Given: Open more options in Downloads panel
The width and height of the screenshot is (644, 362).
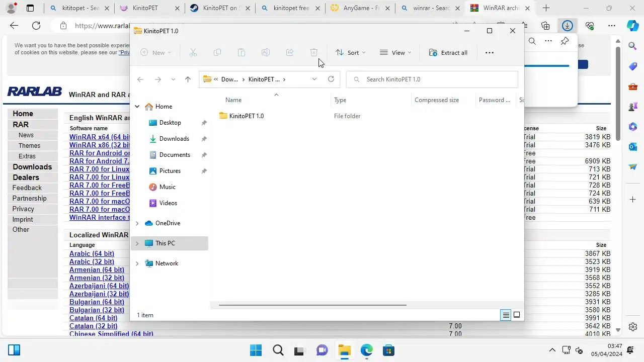Looking at the screenshot, I should point(548,41).
